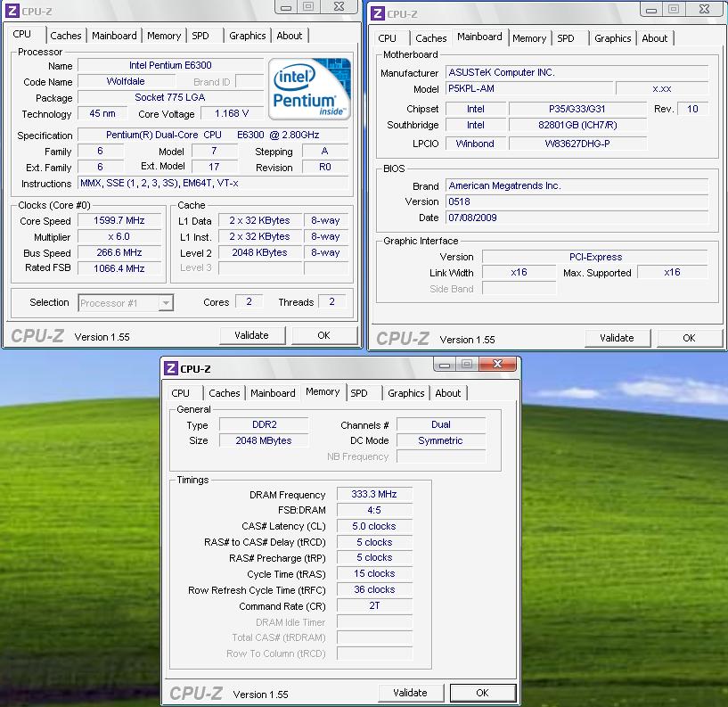Click the graphic interface version "PCI-Express"
The image size is (728, 707).
(x=596, y=257)
